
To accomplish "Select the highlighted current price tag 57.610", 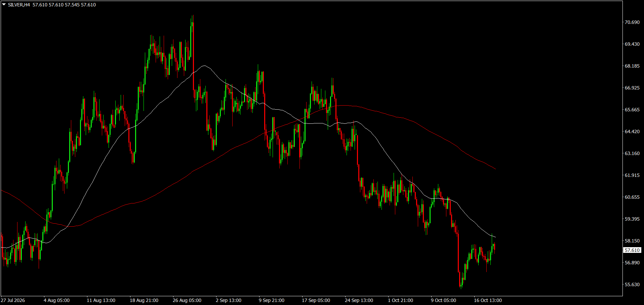I will point(632,250).
